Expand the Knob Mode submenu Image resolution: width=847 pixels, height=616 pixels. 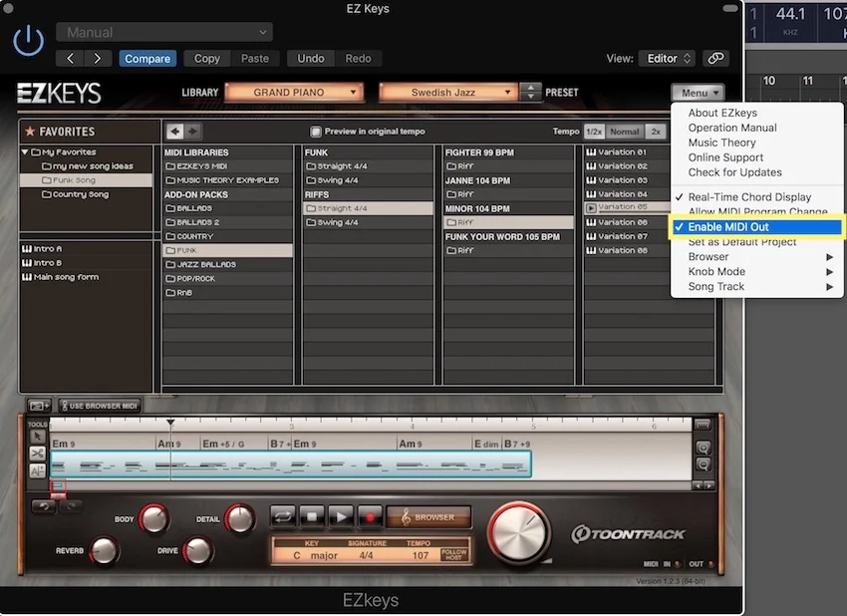pos(756,272)
